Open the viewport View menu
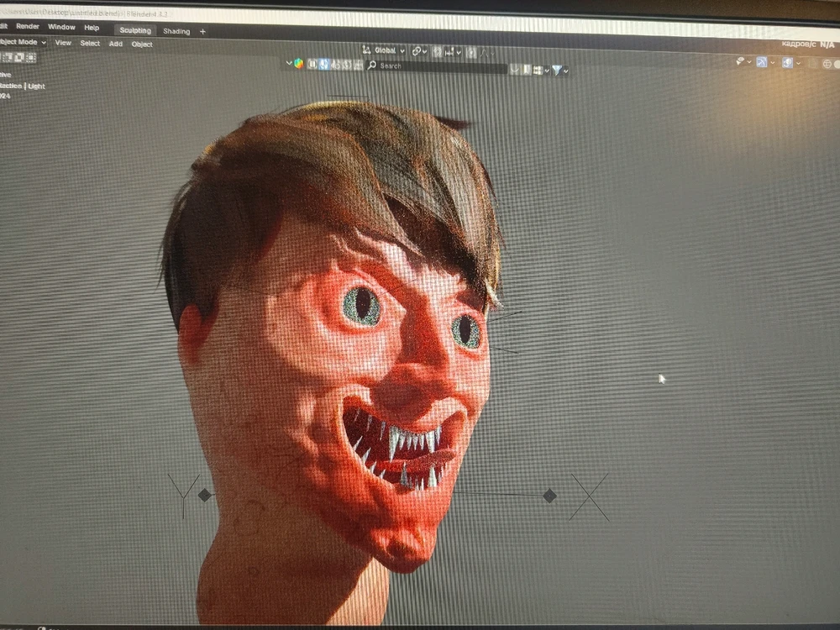Screen dimensions: 840x630 (x=63, y=43)
